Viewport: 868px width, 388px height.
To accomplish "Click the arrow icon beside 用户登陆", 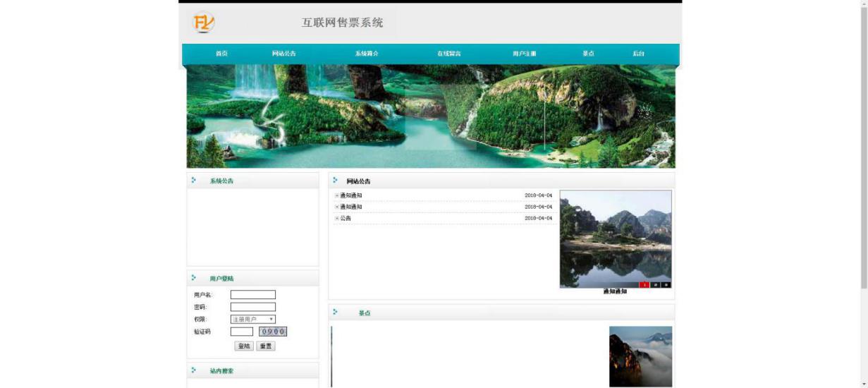I will pos(194,278).
